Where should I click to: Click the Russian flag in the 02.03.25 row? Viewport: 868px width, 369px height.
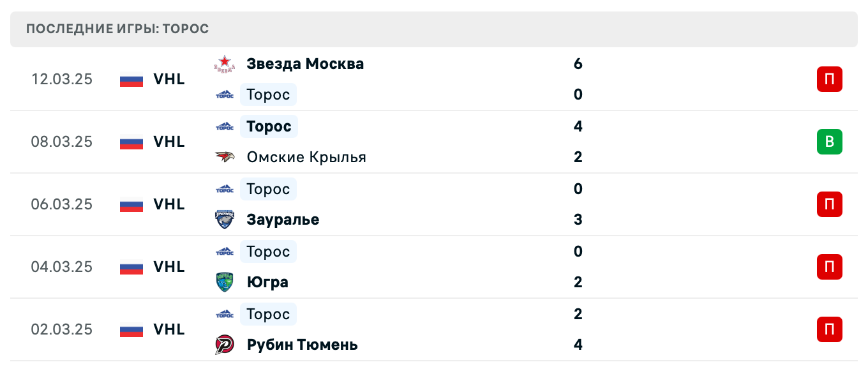130,329
